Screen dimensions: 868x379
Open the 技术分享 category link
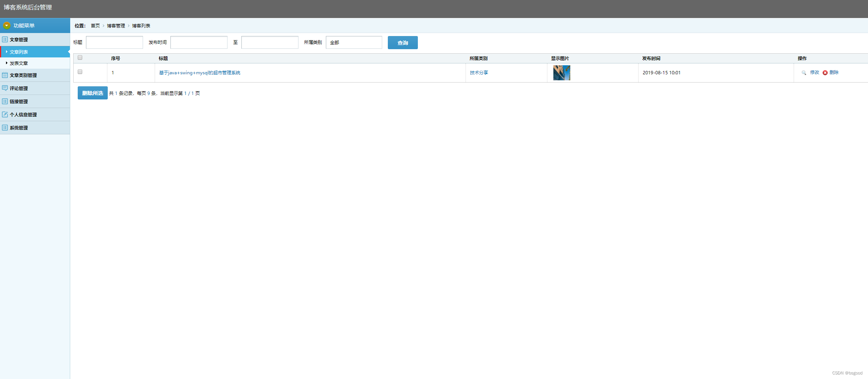[x=479, y=73]
